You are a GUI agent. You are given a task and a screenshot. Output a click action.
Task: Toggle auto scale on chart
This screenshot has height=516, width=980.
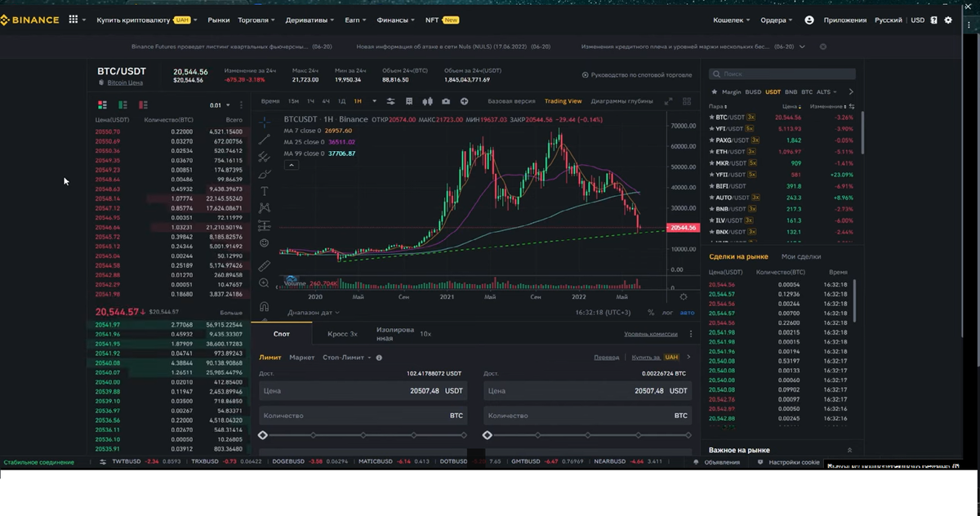687,312
